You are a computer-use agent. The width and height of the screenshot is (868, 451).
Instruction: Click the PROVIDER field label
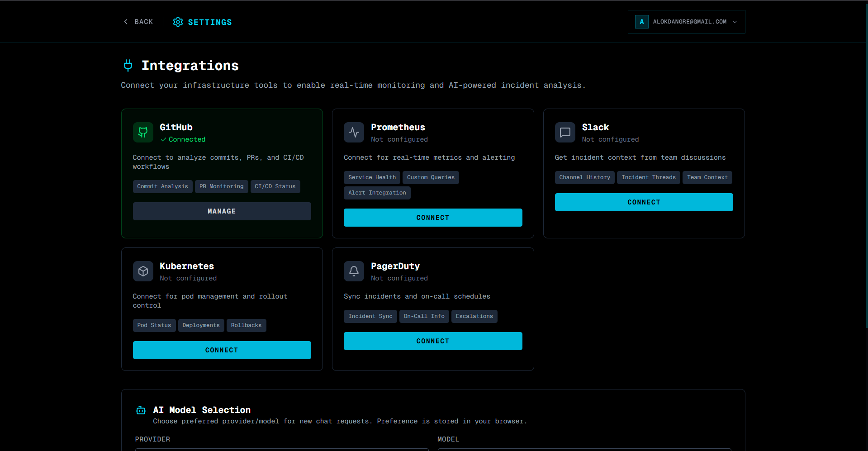[x=153, y=439]
